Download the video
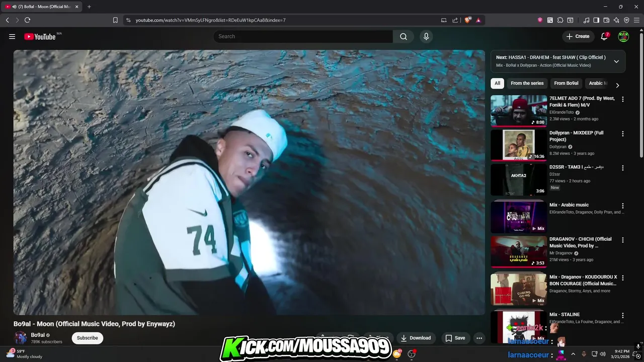This screenshot has width=644, height=362. coord(416,338)
